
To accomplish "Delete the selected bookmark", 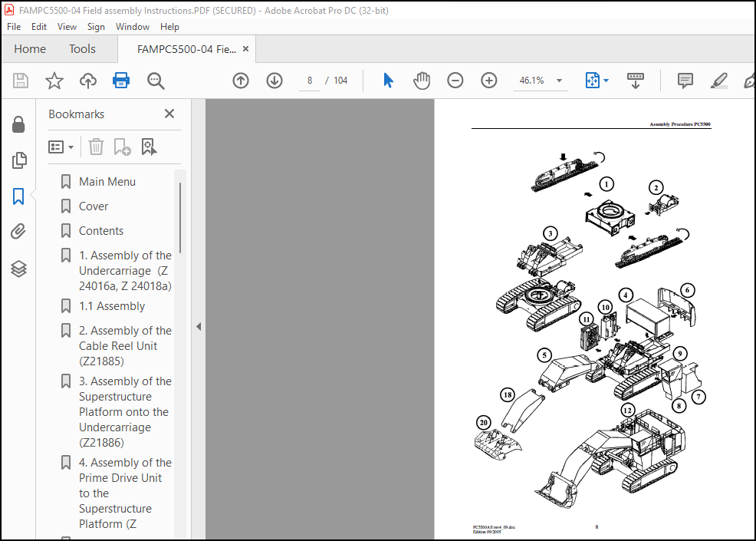I will [96, 147].
